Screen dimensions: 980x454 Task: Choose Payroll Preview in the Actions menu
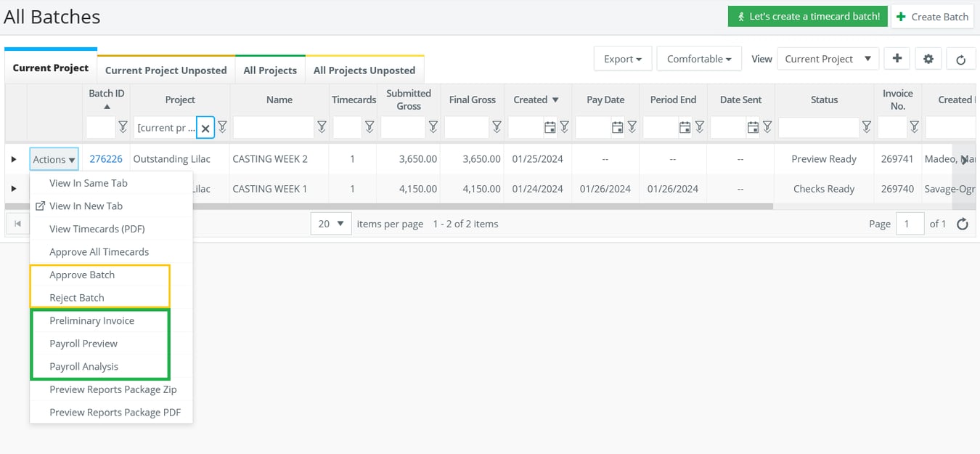click(x=83, y=344)
